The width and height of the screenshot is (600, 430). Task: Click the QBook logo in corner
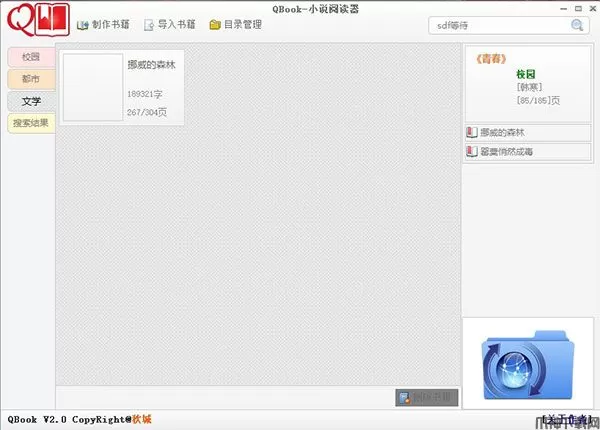point(38,20)
